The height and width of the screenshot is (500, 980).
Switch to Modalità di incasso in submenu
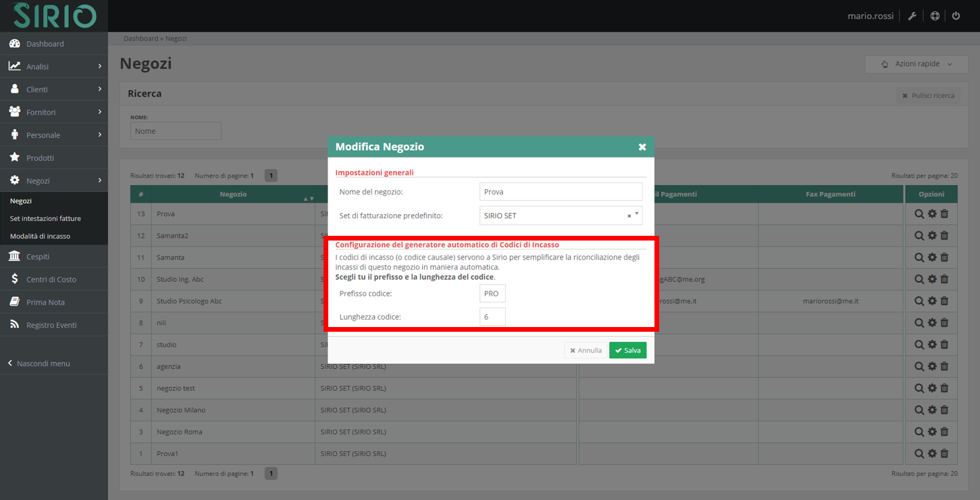point(41,236)
